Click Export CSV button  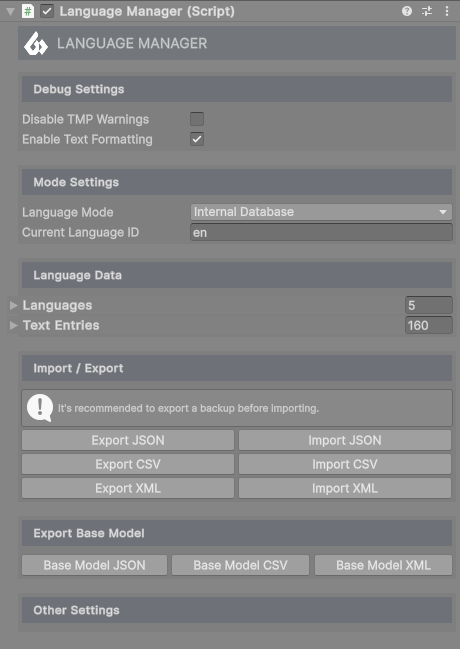coord(128,464)
